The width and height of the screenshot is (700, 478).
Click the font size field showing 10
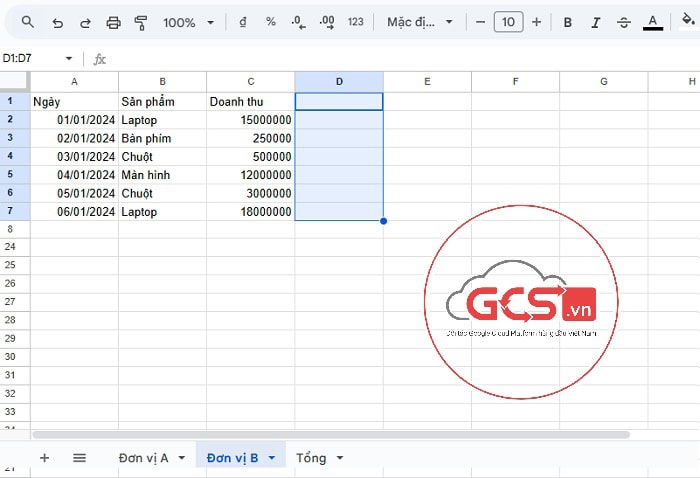point(508,22)
